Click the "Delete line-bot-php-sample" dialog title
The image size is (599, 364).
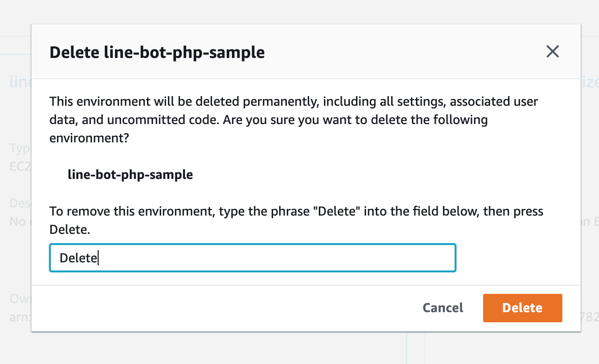point(157,52)
